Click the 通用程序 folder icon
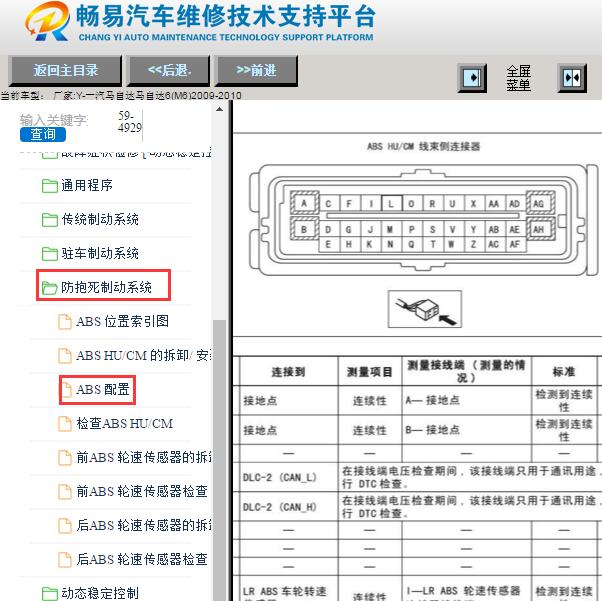The height and width of the screenshot is (601, 602). point(50,186)
